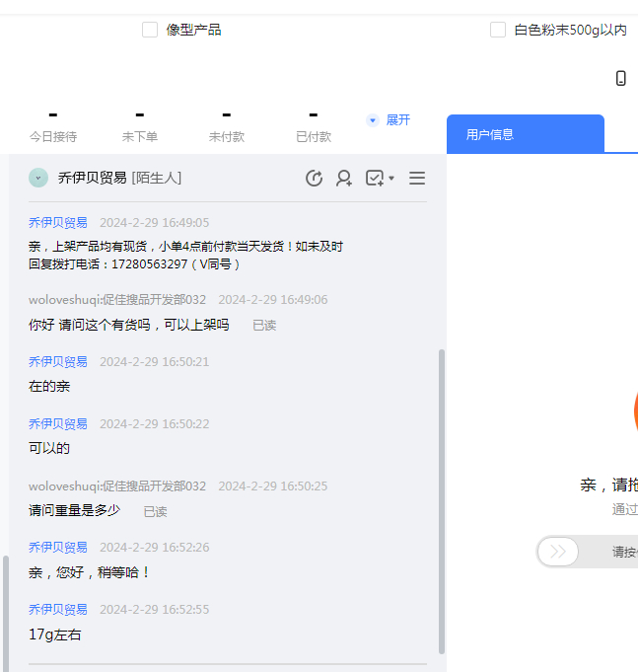The image size is (638, 672).
Task: Open dropdown arrow next to checkmark bubble icon
Action: point(391,179)
